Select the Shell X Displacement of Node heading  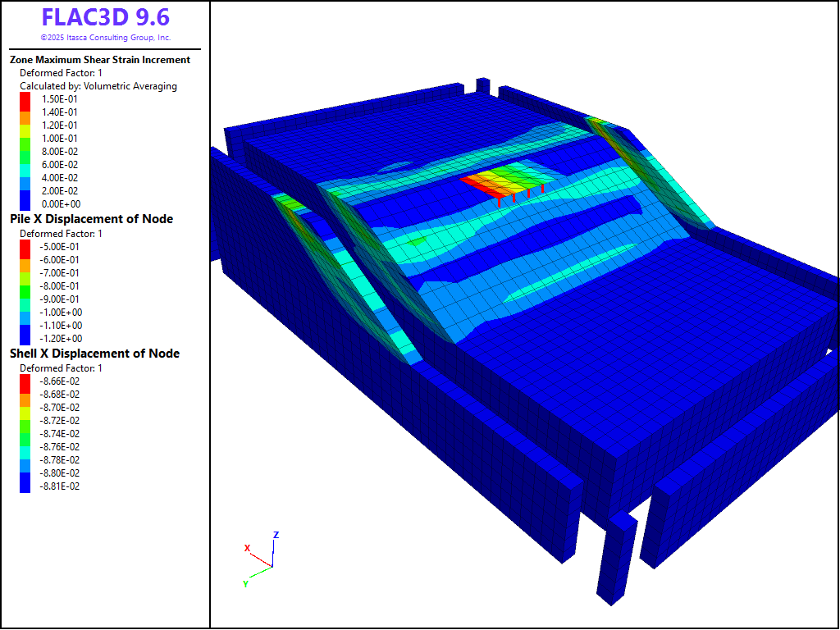94,354
